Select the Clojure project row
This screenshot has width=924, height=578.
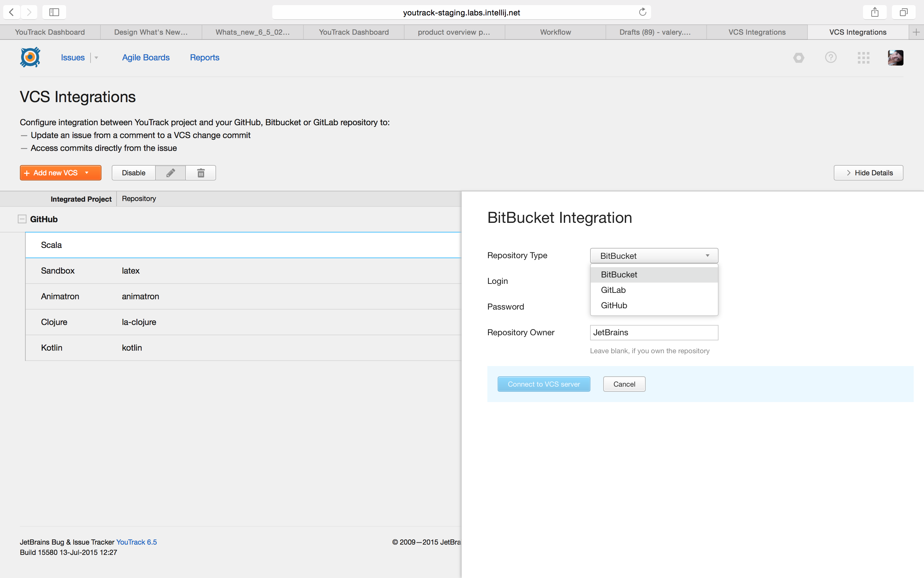tap(243, 322)
